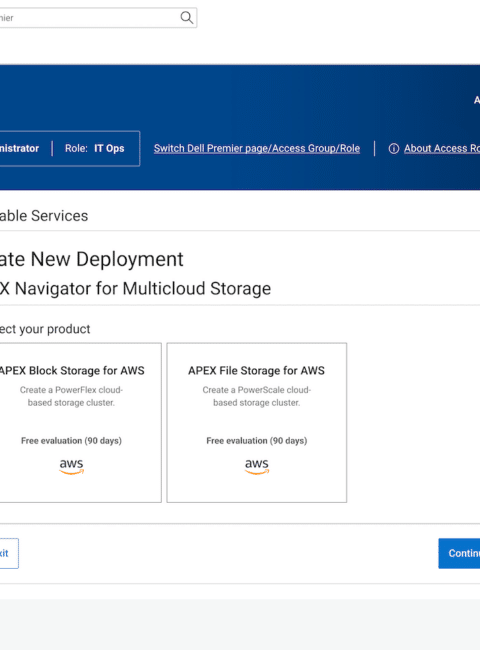Viewport: 480px width, 650px height.
Task: Select APEX File Storage for AWS card
Action: [257, 422]
